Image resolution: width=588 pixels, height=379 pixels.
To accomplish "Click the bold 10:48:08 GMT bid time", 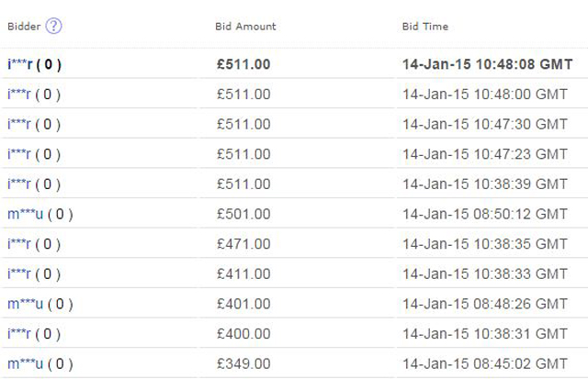I will [487, 64].
